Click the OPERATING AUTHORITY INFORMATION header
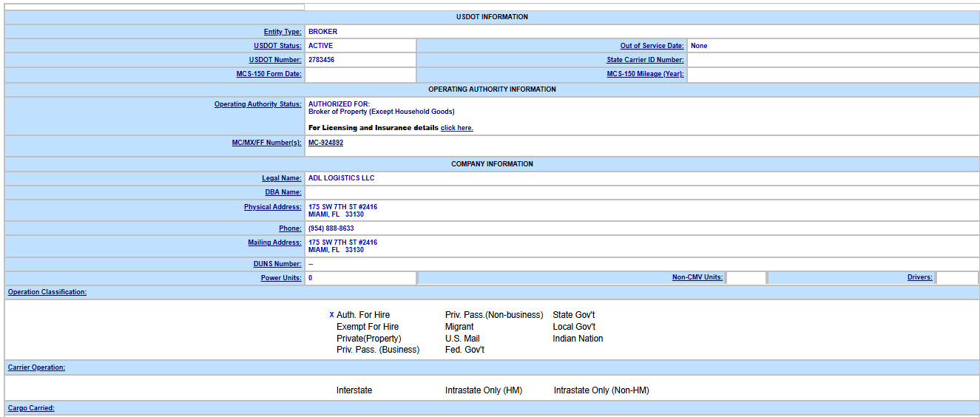Viewport: 980px width, 417px height. (493, 89)
